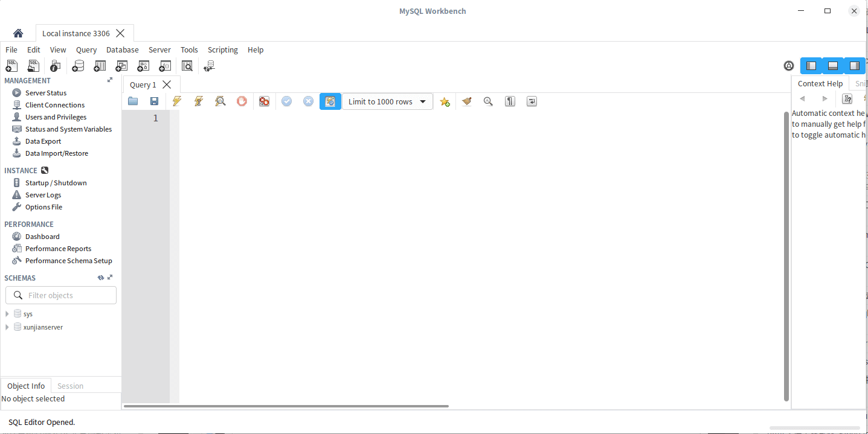Switch to the Session tab
The image size is (868, 434).
pyautogui.click(x=70, y=386)
